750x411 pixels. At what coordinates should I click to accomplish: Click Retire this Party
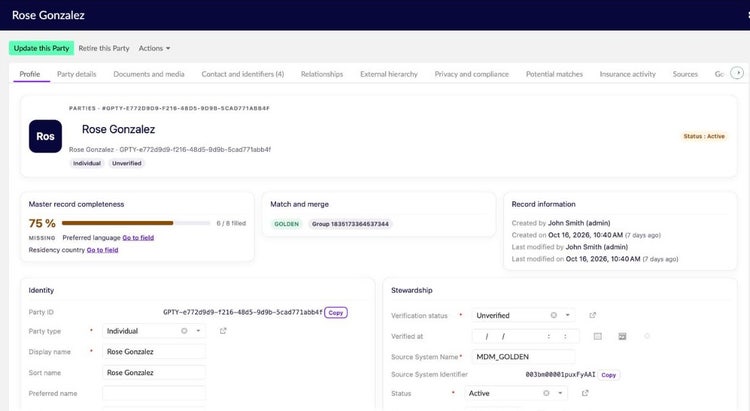pos(104,48)
